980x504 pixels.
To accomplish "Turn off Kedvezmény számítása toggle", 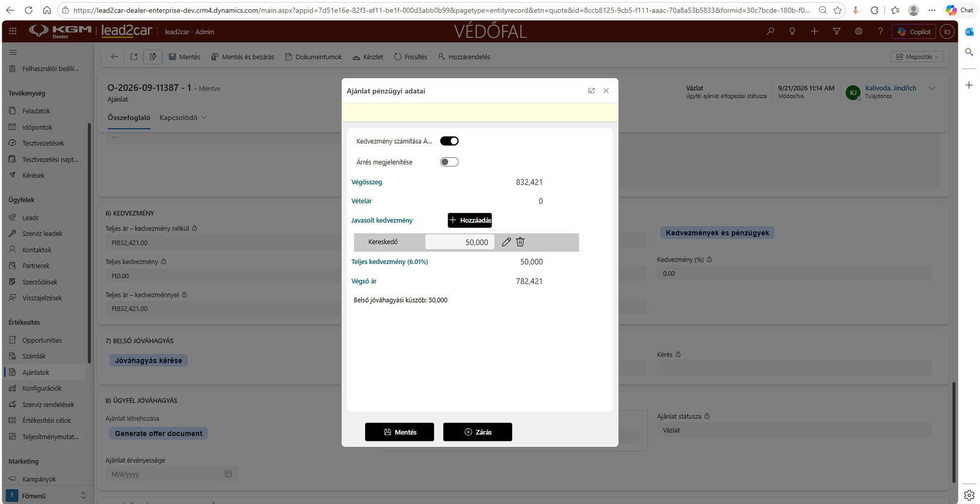I will [449, 141].
